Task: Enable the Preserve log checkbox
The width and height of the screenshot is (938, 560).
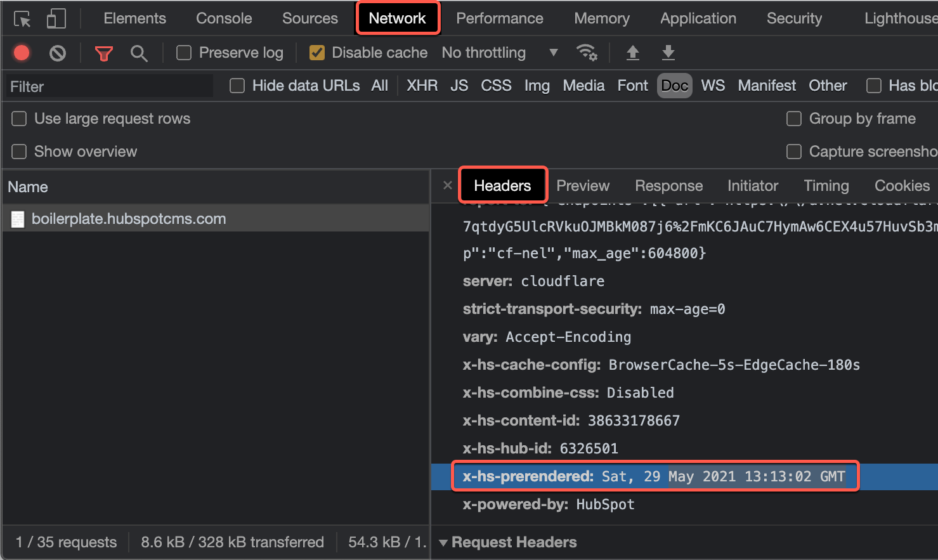Action: 184,53
